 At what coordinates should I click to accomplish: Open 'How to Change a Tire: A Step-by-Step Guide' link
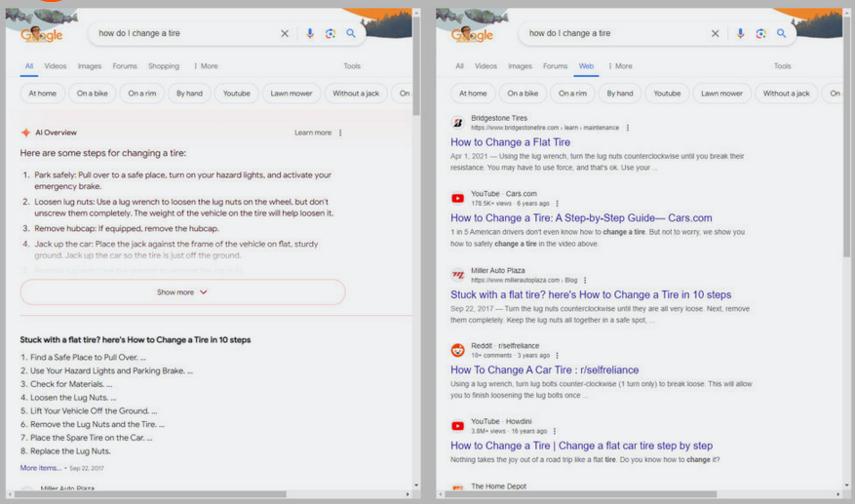(x=581, y=218)
